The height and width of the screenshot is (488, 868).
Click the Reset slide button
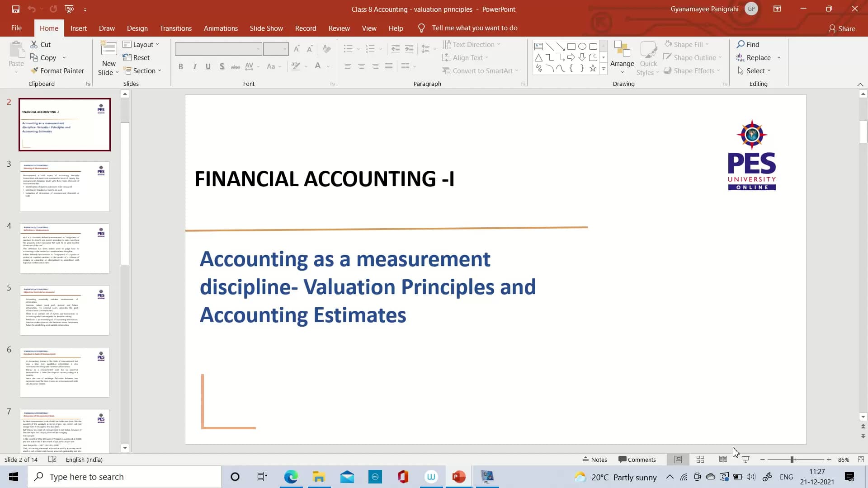click(136, 57)
